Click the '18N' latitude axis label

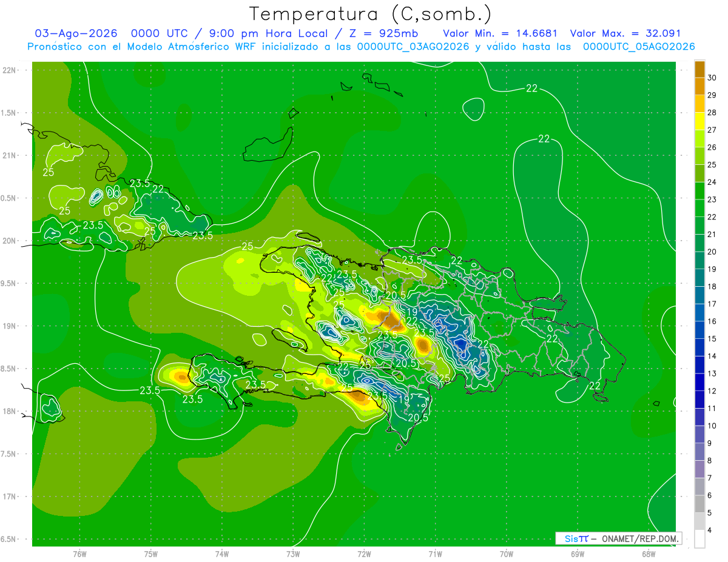click(x=9, y=411)
